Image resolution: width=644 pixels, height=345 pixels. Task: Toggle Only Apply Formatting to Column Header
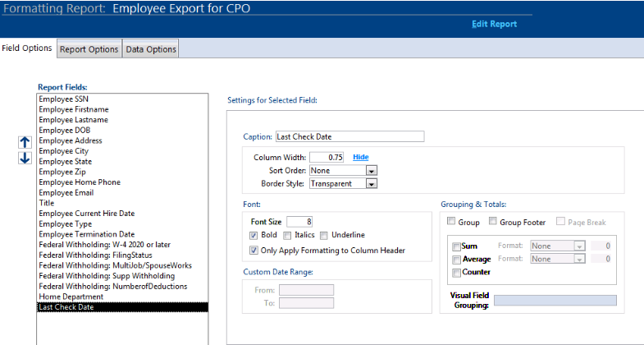(x=253, y=251)
